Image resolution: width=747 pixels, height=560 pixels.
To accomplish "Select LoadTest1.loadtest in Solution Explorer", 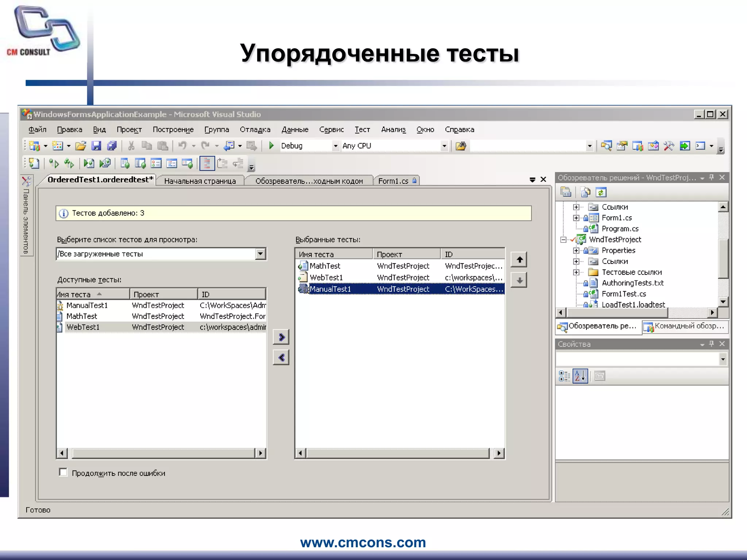I will pos(633,304).
